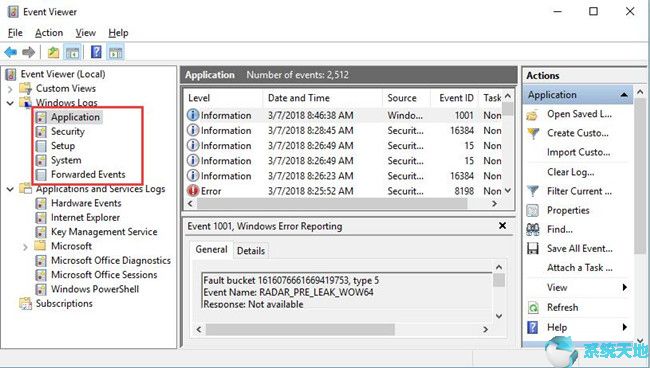Expand the Custom Views tree node
The width and height of the screenshot is (650, 368).
pyautogui.click(x=10, y=89)
